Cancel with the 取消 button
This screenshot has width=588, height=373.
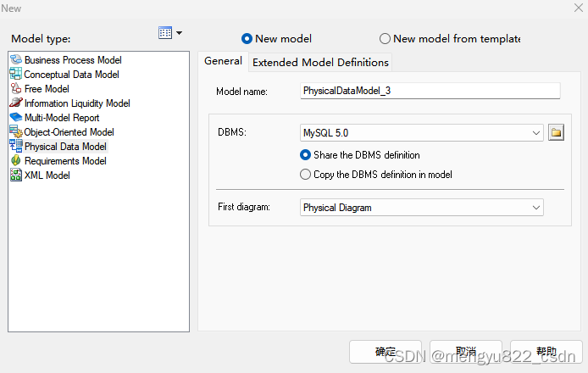466,352
